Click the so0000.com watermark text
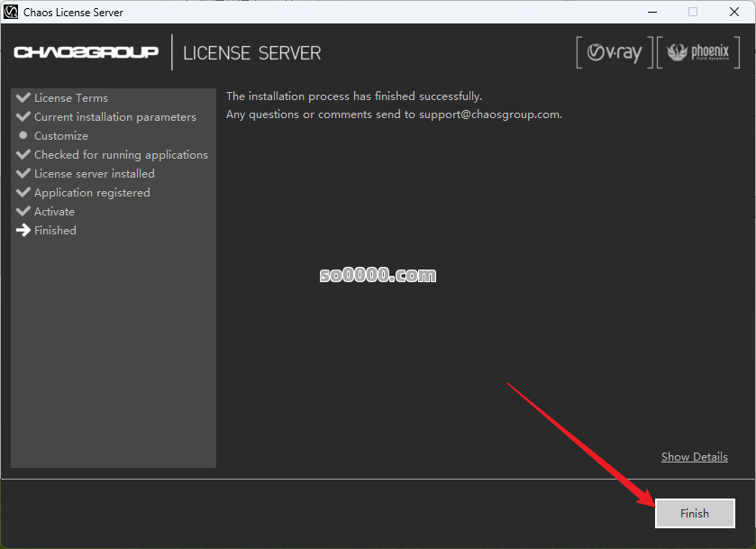Screen dimensions: 756x549 pyautogui.click(x=378, y=275)
